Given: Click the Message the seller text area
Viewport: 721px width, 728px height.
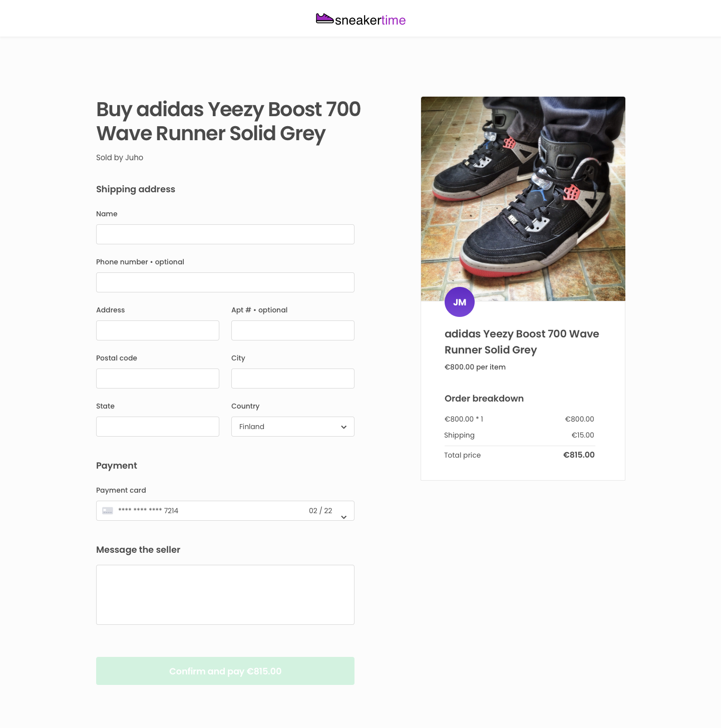Looking at the screenshot, I should pos(225,595).
